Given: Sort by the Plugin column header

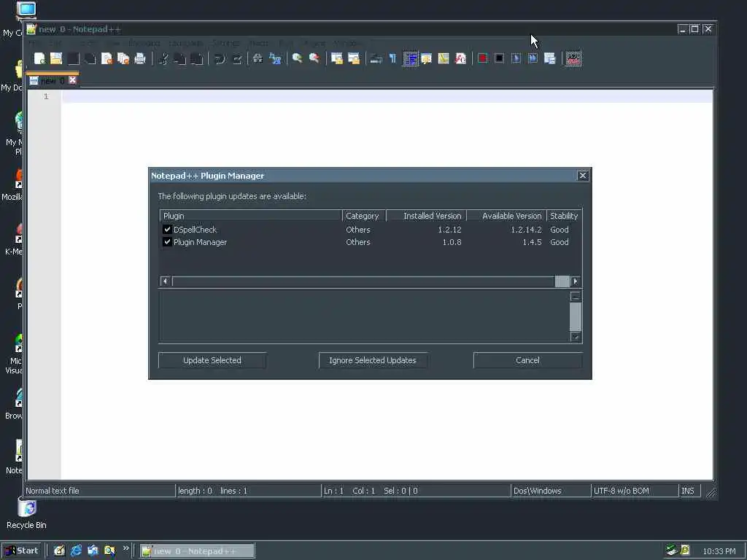Looking at the screenshot, I should [x=251, y=216].
